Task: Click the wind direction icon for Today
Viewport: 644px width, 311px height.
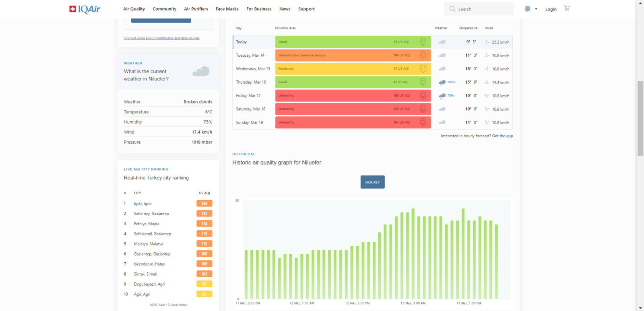Action: point(487,42)
